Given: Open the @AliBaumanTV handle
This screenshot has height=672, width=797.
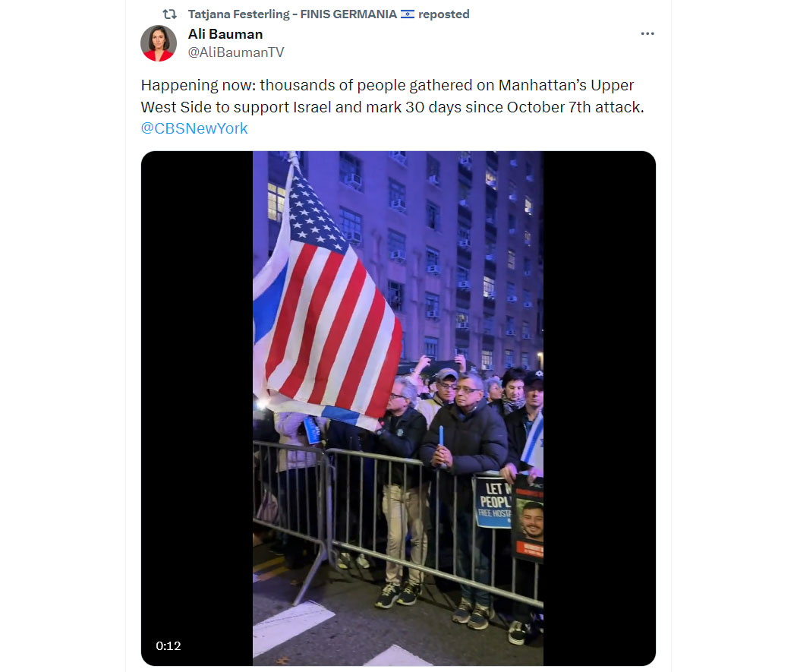Looking at the screenshot, I should pos(236,52).
